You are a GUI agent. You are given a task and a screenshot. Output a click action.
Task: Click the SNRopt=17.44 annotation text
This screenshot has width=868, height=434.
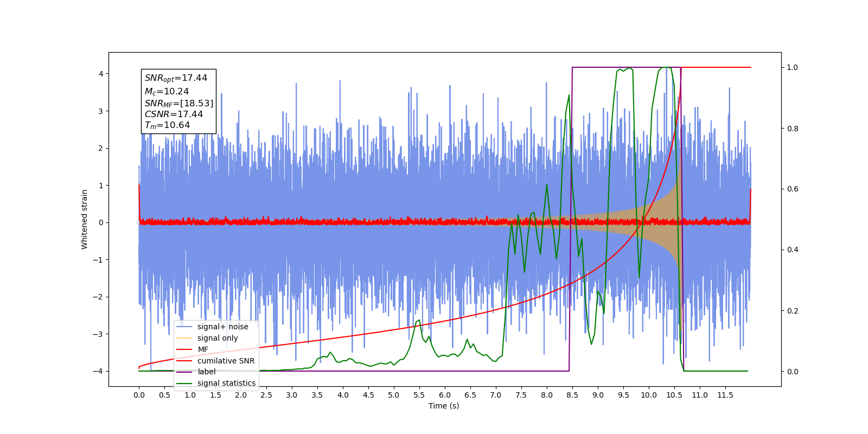(176, 78)
